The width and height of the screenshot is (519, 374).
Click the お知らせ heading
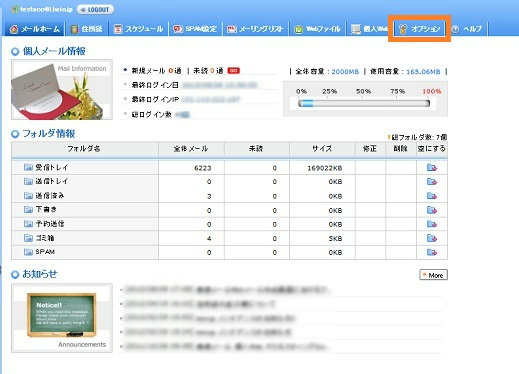point(40,274)
